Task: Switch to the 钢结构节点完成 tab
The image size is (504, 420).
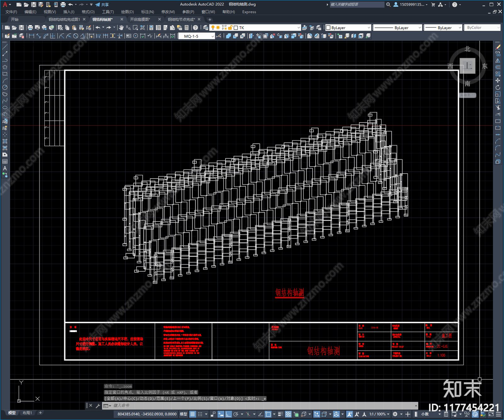Action: tap(181, 20)
